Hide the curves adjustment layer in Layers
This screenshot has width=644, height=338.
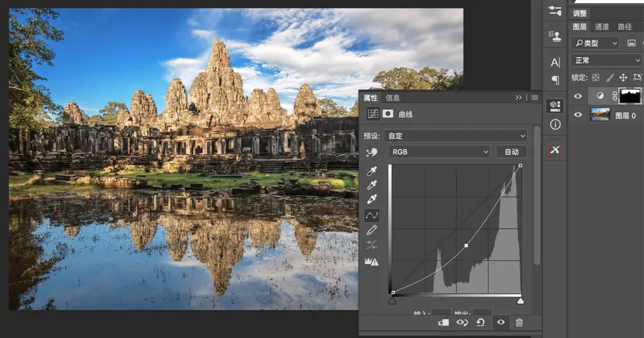tap(578, 96)
